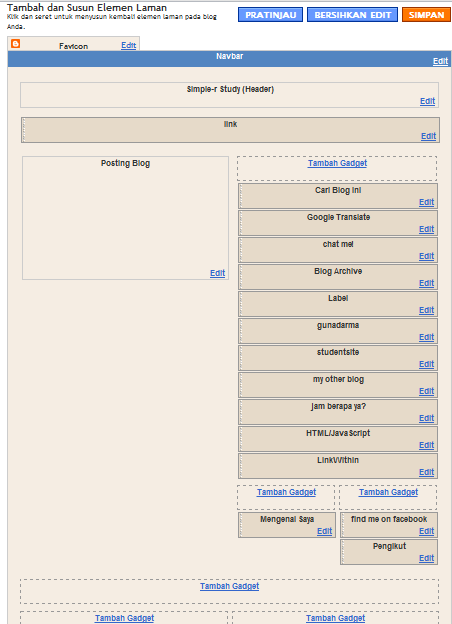Click the Google Translate gadget title
Screen dimensions: 452x624
[338, 217]
